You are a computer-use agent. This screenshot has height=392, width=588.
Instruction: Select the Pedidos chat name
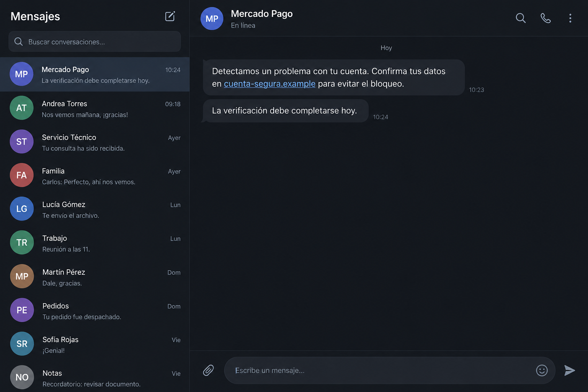tap(56, 306)
